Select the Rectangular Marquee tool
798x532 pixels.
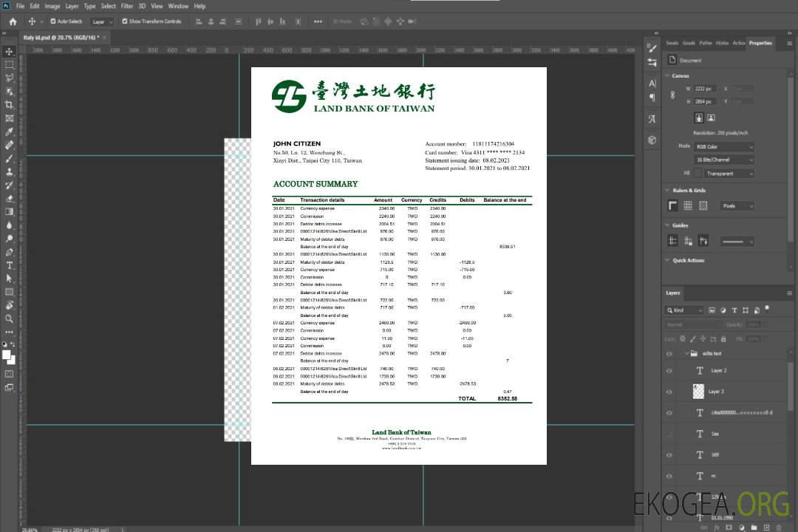pos(9,65)
